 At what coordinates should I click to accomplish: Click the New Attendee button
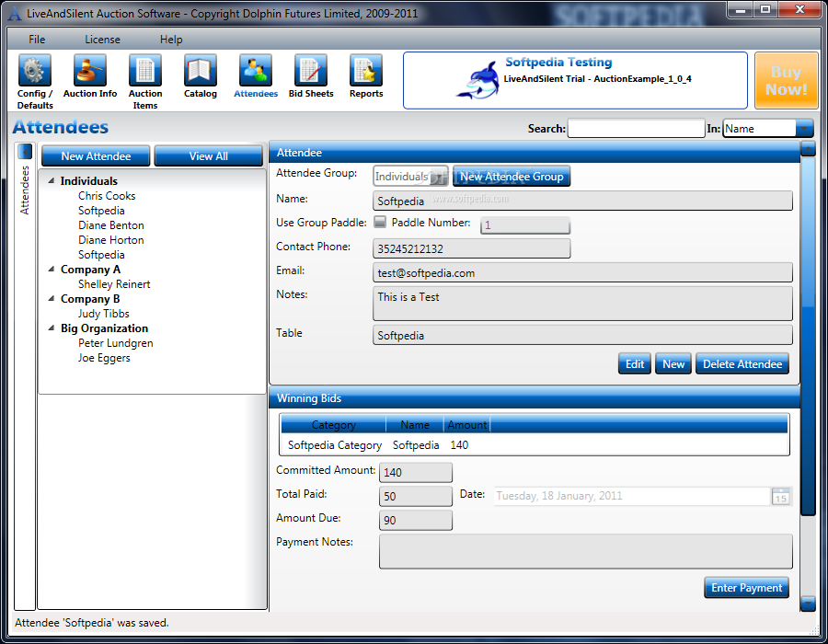coord(96,156)
